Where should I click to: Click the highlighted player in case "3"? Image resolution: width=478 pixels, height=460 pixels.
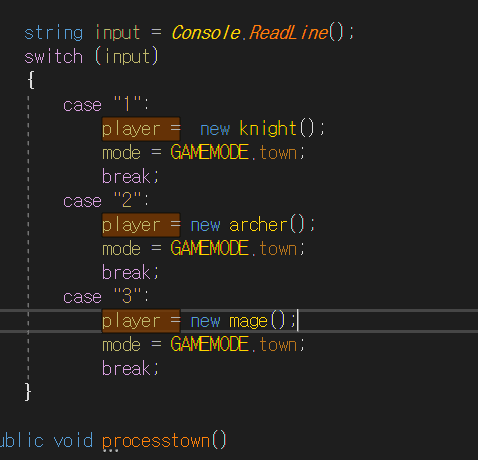(x=131, y=321)
